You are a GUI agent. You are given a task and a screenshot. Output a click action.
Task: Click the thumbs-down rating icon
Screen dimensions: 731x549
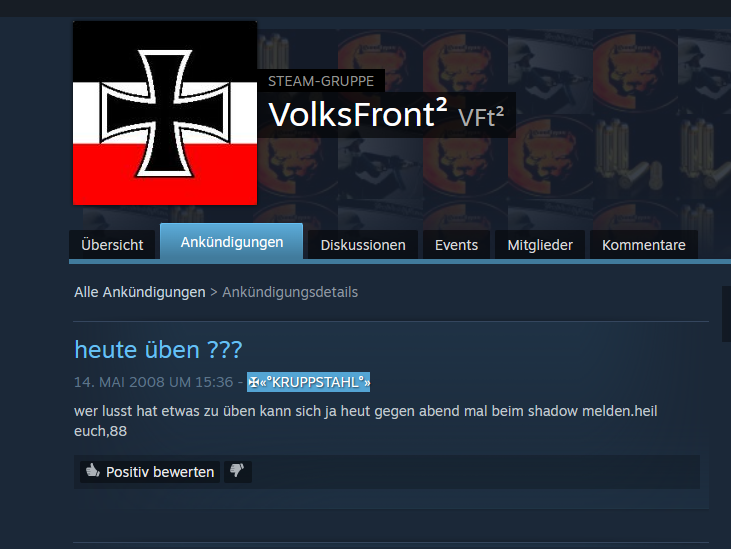(238, 471)
